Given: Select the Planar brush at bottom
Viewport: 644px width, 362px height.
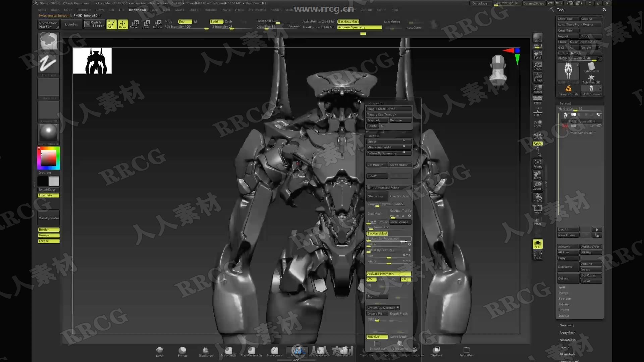Looking at the screenshot, I should 182,352.
